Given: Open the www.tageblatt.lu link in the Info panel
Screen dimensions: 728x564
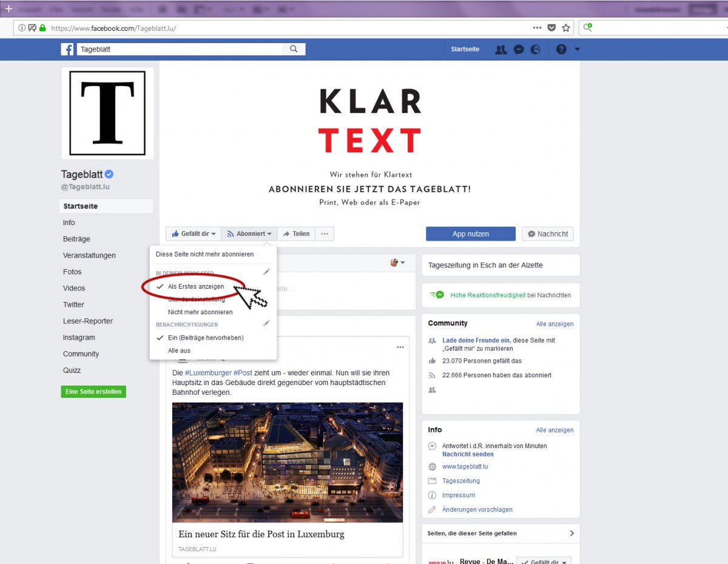Looking at the screenshot, I should (x=466, y=466).
